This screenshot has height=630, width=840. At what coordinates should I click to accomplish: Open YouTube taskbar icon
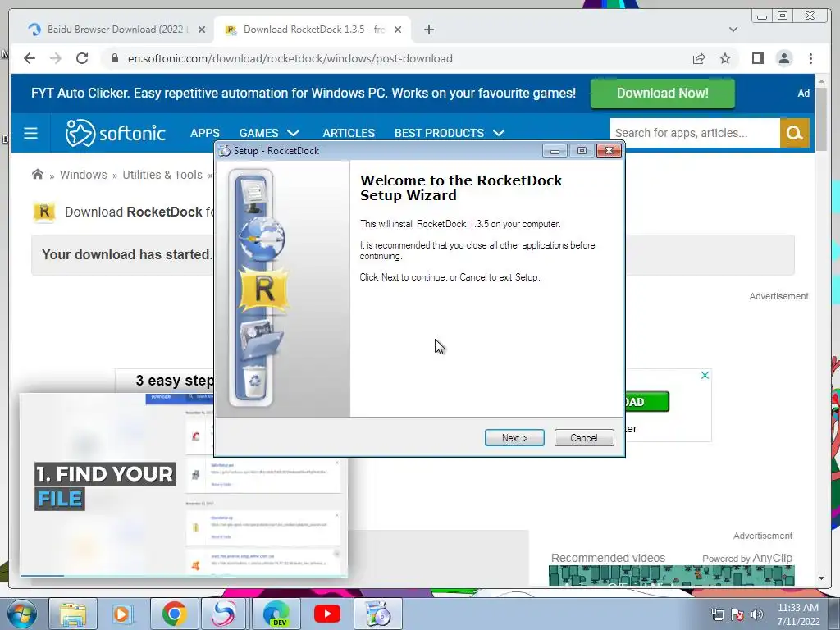click(x=326, y=614)
